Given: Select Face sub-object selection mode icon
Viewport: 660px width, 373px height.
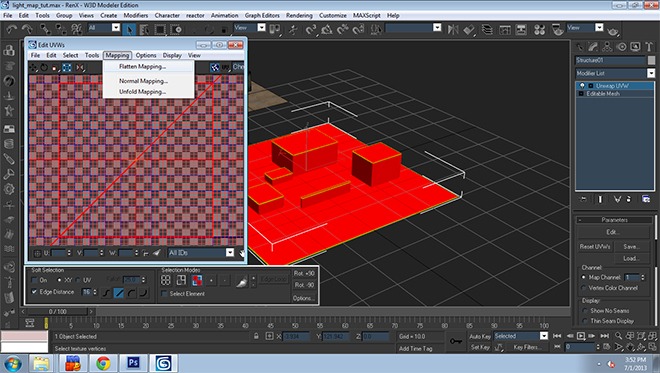Looking at the screenshot, I should pos(197,280).
